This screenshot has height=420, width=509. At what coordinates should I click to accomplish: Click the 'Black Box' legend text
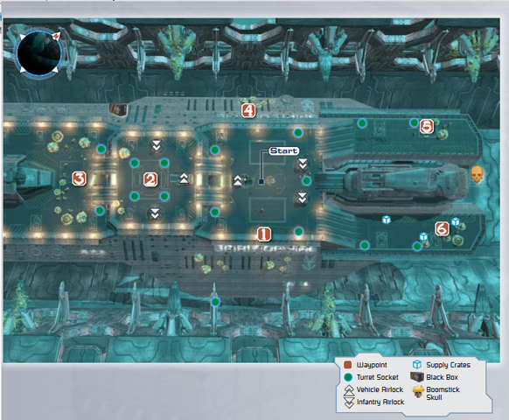[443, 377]
